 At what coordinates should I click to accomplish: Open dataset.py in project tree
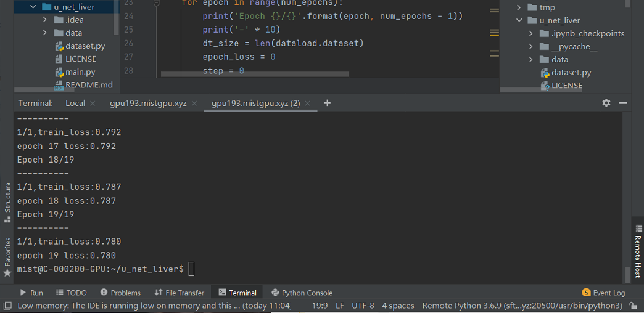pyautogui.click(x=85, y=46)
